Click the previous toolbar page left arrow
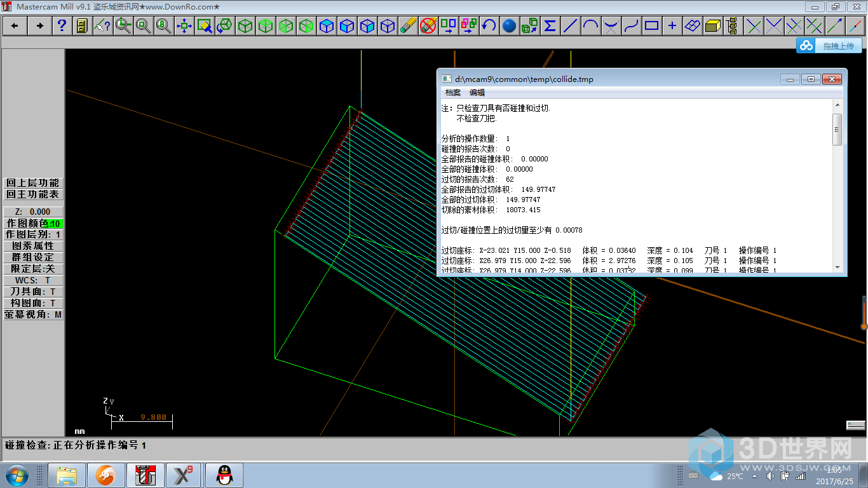Image resolution: width=868 pixels, height=488 pixels. (15, 26)
